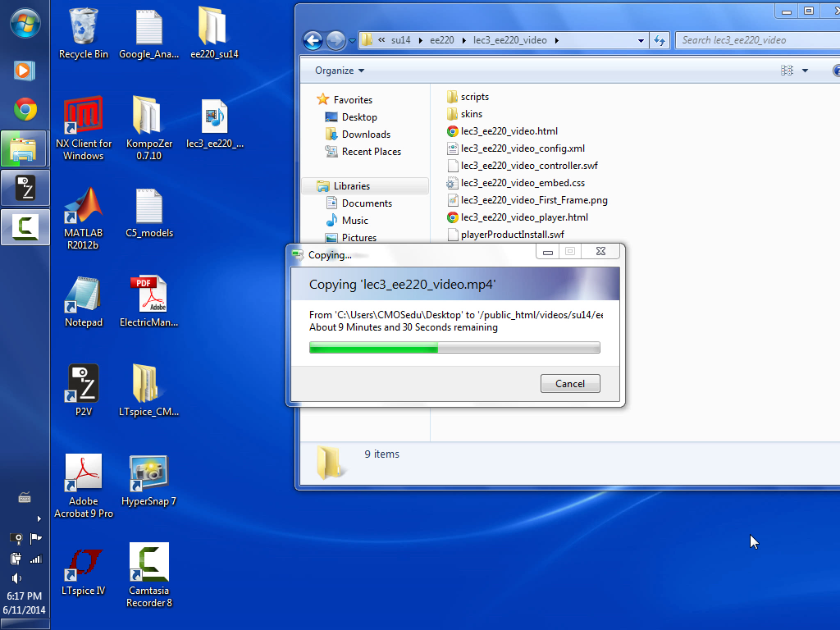
Task: Open the Organize menu
Action: pyautogui.click(x=339, y=71)
